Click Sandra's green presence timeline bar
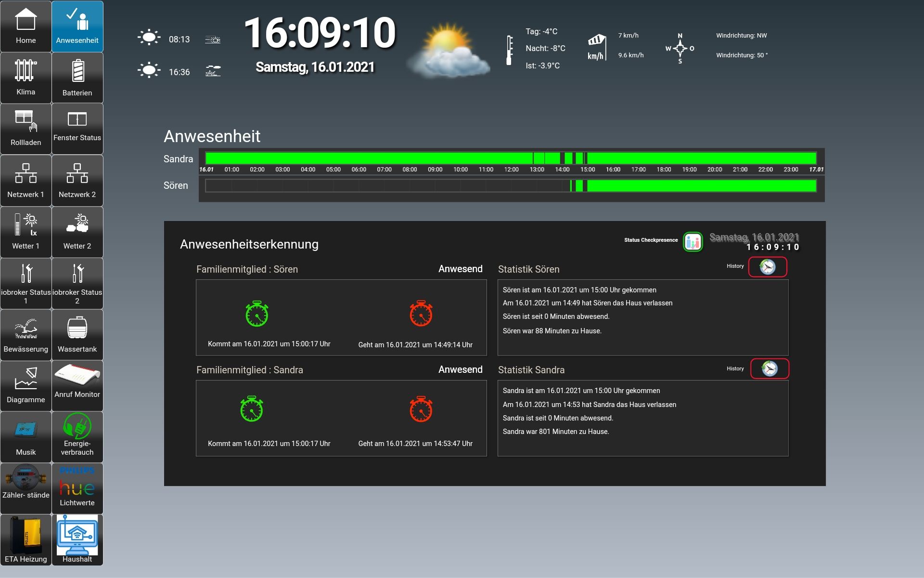 pos(366,158)
